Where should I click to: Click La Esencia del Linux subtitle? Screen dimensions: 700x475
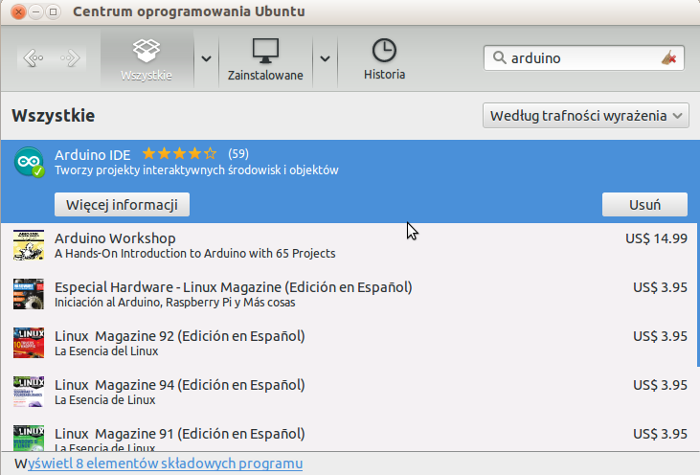click(x=106, y=351)
